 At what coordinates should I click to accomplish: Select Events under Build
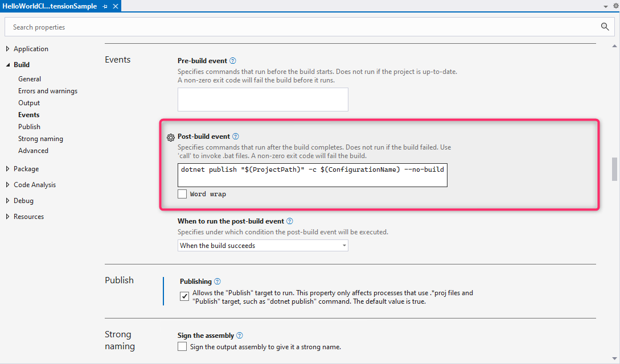[29, 115]
